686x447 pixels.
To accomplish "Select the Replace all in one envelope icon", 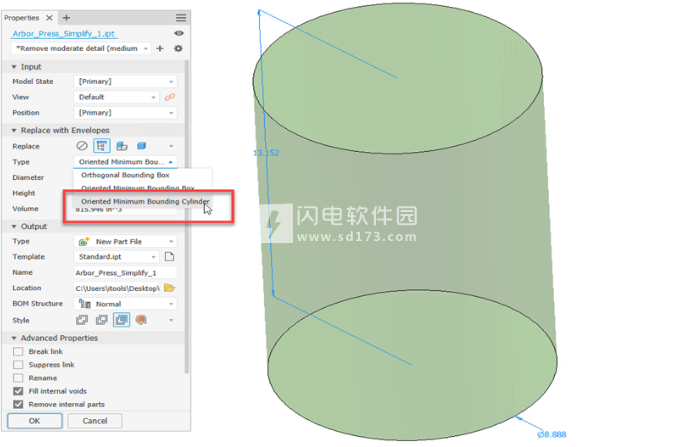I will 102,146.
